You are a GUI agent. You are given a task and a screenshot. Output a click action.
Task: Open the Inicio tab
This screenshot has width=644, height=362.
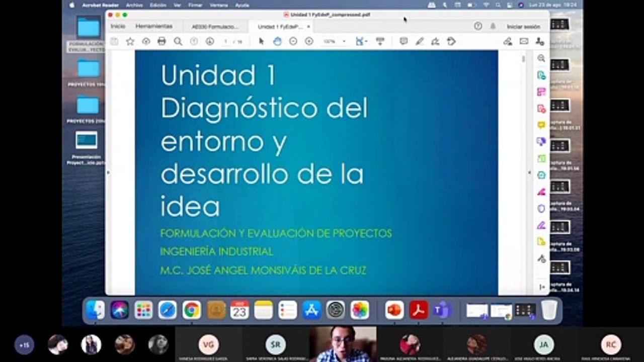tap(118, 26)
